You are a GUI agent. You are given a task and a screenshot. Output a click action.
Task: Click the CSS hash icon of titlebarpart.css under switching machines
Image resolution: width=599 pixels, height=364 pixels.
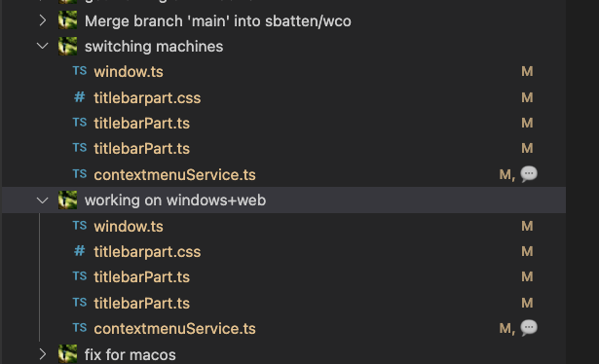pos(79,97)
